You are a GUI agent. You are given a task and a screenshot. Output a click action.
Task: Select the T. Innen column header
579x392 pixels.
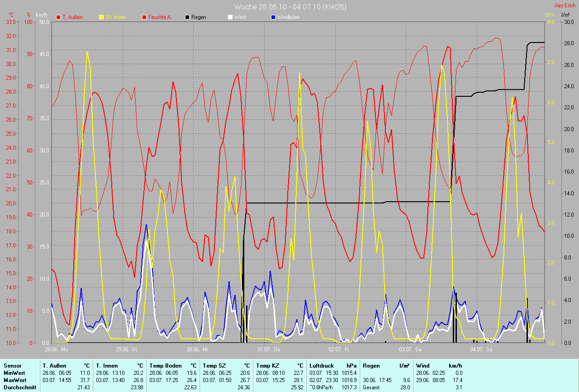click(x=107, y=366)
